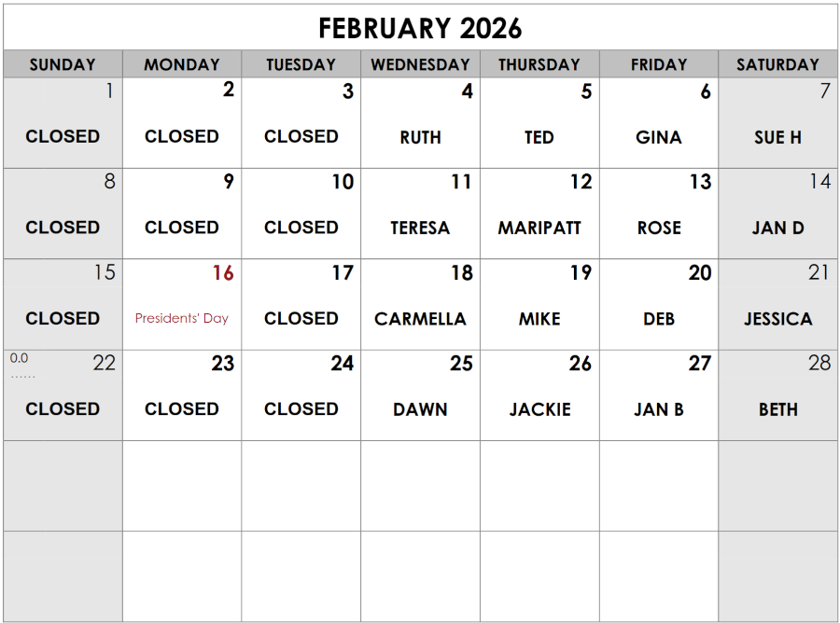Select SUE H on Saturday the 7th

click(x=777, y=137)
